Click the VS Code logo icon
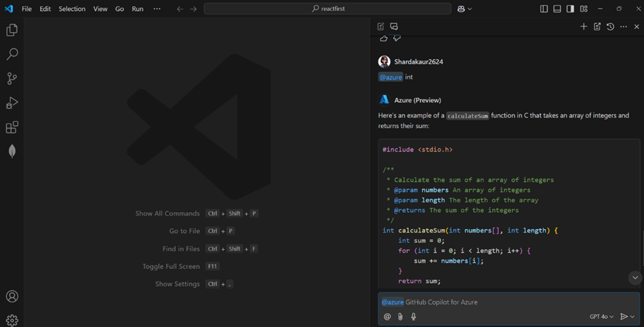The height and width of the screenshot is (327, 644). [x=9, y=9]
